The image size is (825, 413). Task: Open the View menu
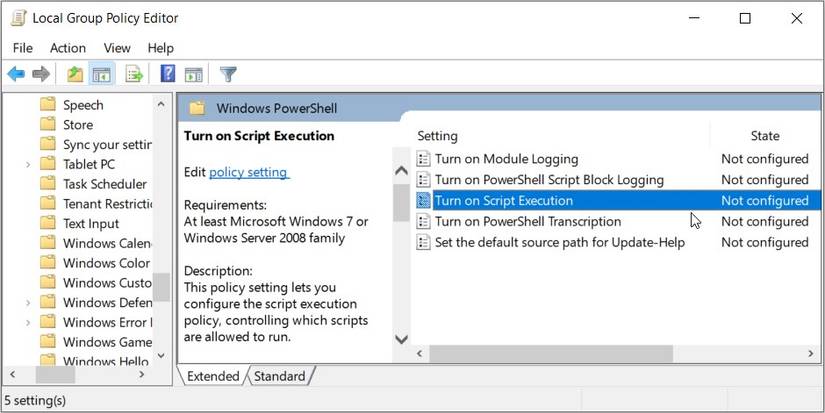click(x=117, y=47)
